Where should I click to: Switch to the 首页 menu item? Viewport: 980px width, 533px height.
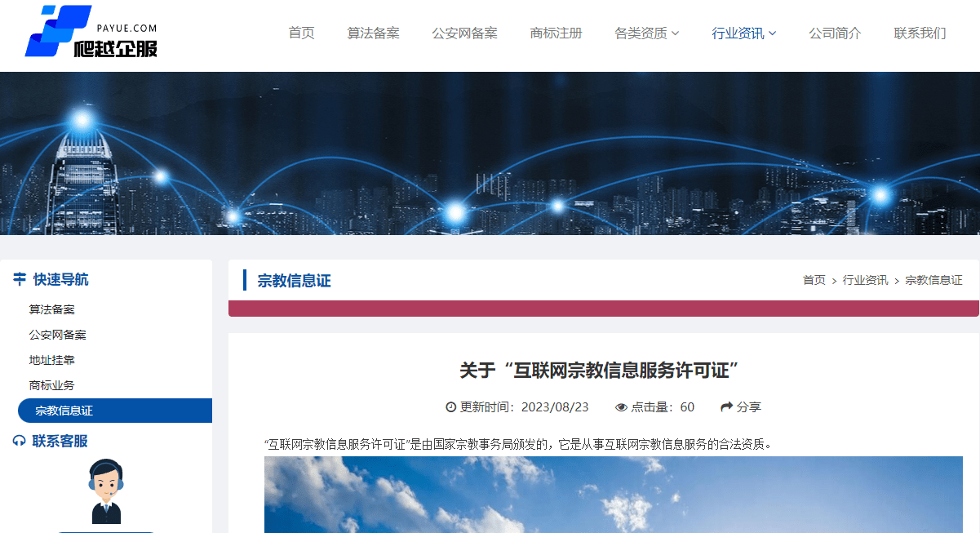pyautogui.click(x=301, y=33)
